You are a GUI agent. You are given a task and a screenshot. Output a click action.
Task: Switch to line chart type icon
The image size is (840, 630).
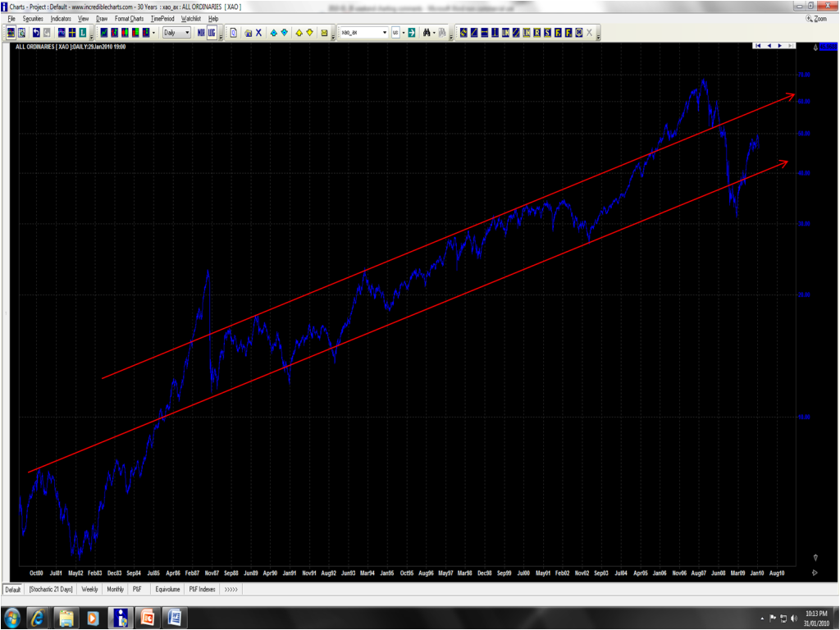tap(104, 33)
